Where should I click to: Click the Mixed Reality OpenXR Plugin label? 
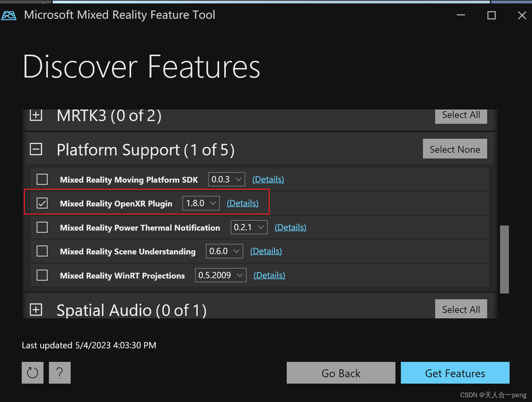116,203
